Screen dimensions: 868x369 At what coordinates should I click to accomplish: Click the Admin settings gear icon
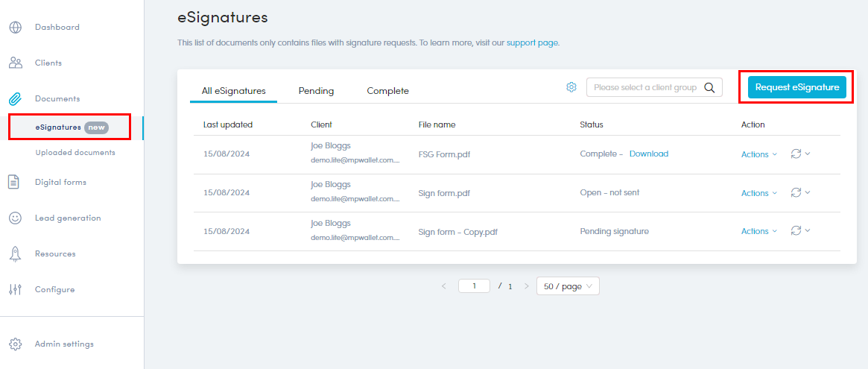click(x=16, y=344)
